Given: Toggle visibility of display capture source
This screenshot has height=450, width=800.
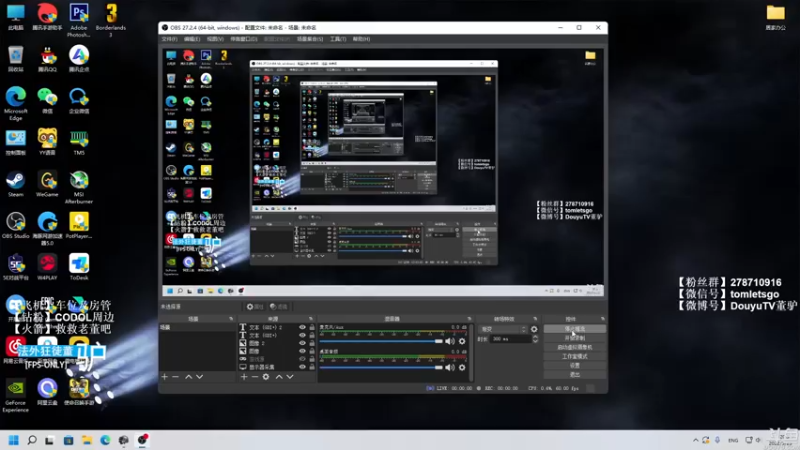Looking at the screenshot, I should 302,367.
